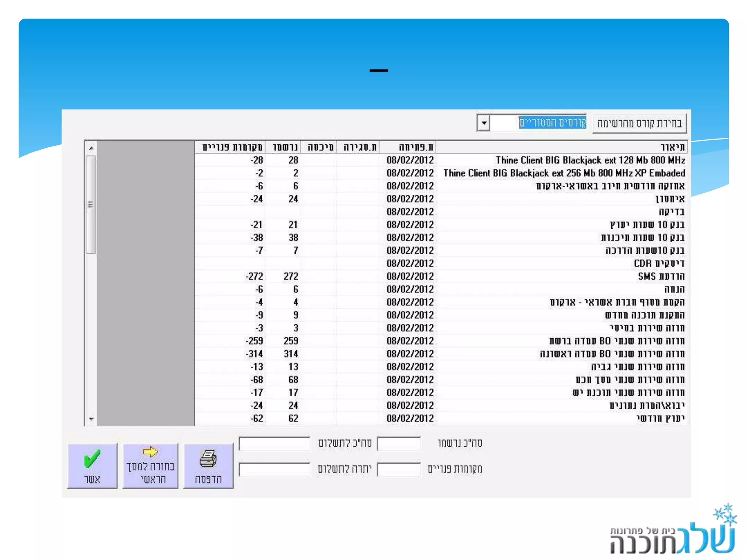Select the SMS row with 272 registered

click(661, 276)
